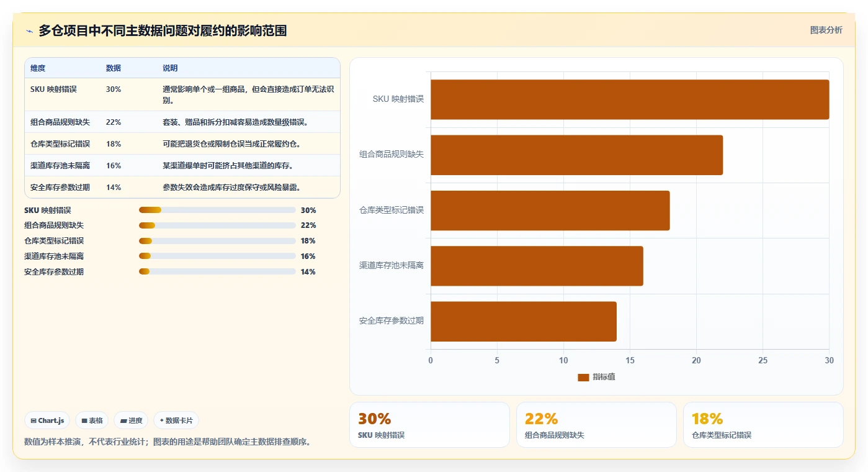Click the 渠道库存池未隔离 progress bar

coord(217,256)
